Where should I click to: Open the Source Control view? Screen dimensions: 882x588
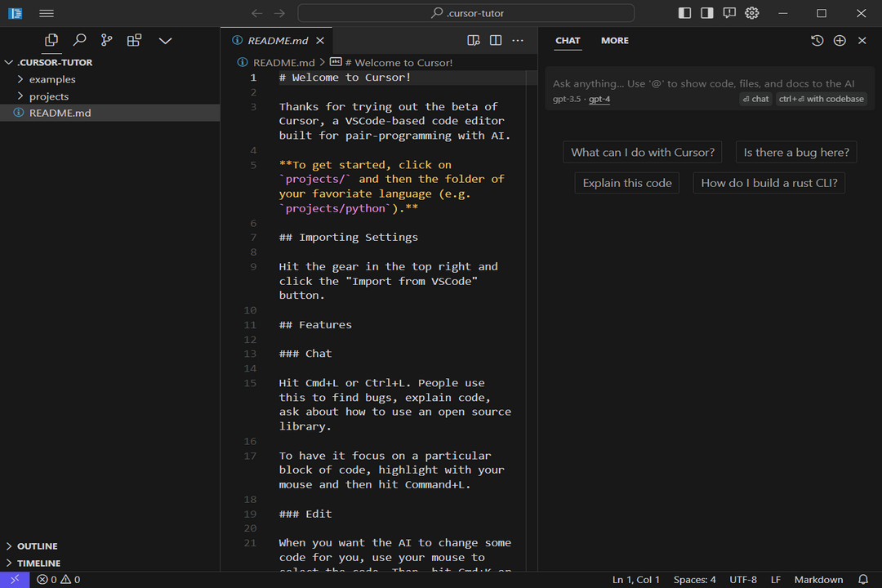pos(106,40)
